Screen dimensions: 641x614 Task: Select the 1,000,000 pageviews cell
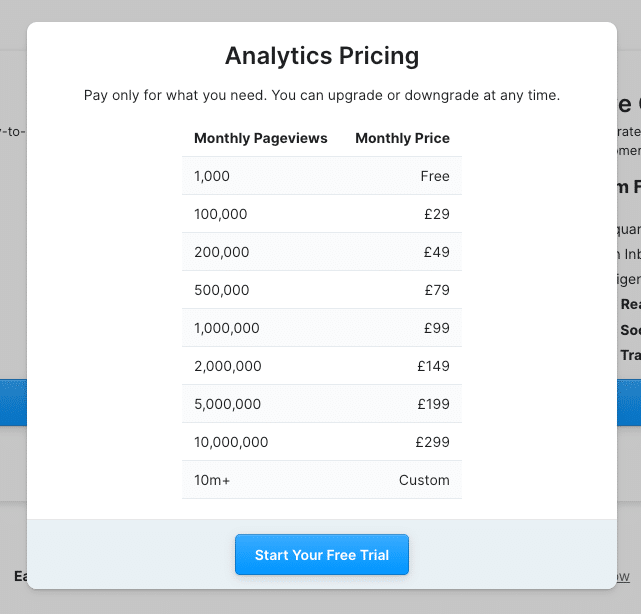(x=227, y=328)
